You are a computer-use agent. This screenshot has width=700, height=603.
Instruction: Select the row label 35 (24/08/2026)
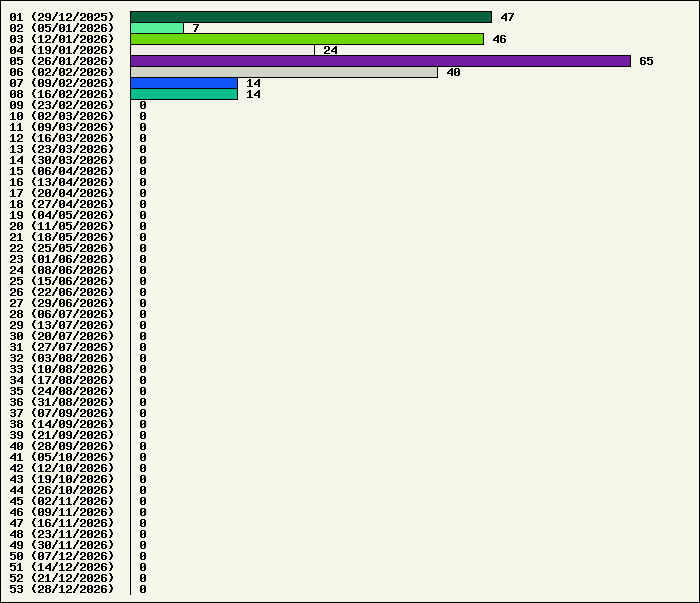(62, 391)
